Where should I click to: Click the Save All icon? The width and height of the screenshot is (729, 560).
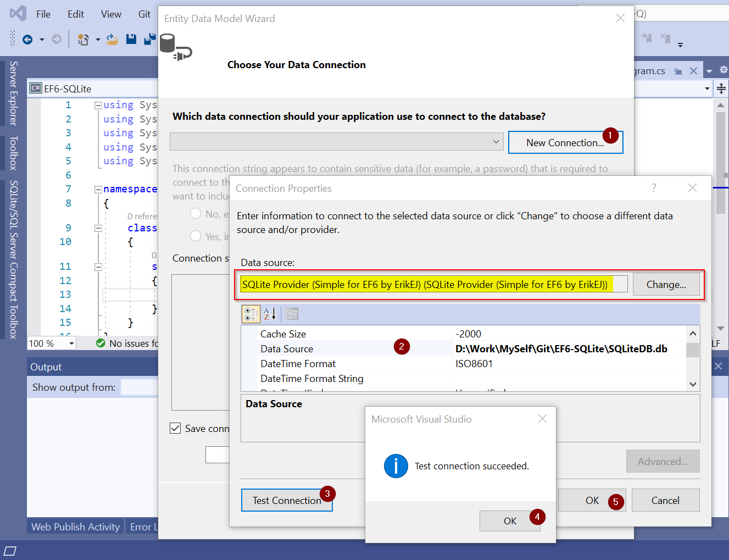click(149, 39)
